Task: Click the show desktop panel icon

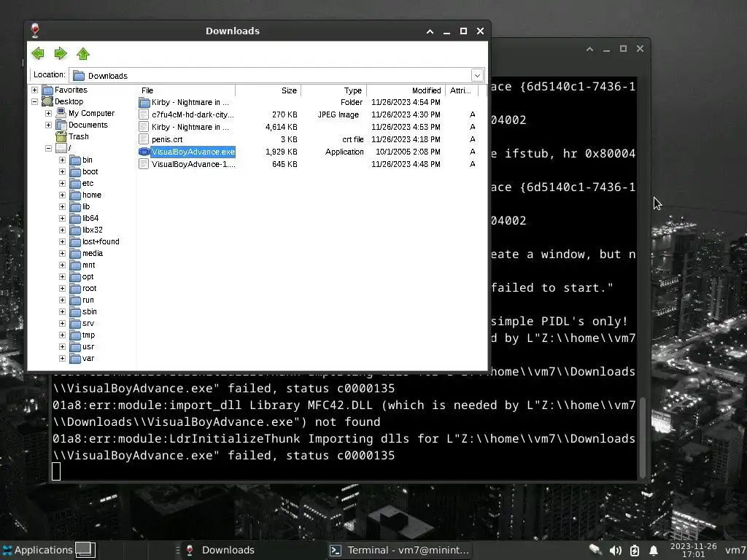Action: 85,550
